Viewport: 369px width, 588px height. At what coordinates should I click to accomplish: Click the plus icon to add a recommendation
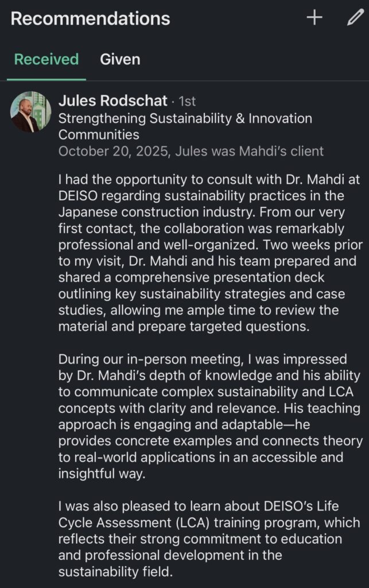(x=314, y=18)
